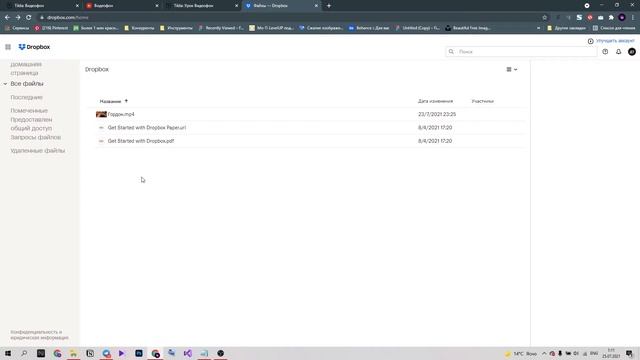
Task: Open the Конфиденциальность и юридическая информация link
Action: click(40, 335)
